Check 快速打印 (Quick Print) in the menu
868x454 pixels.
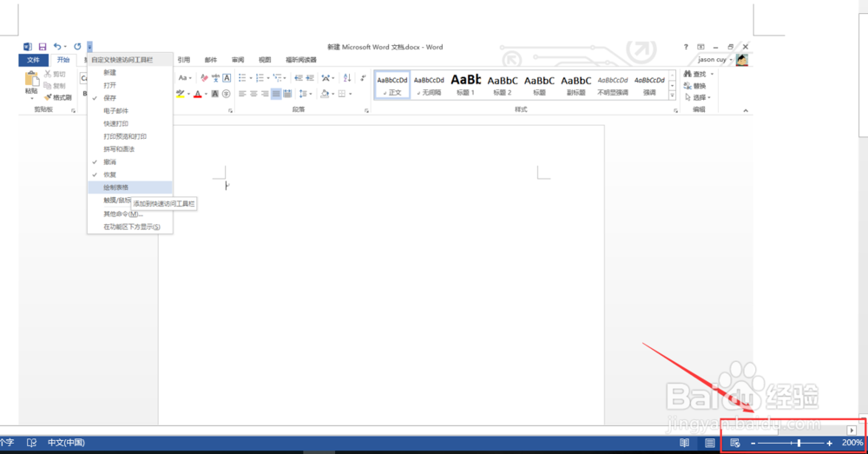(x=130, y=123)
